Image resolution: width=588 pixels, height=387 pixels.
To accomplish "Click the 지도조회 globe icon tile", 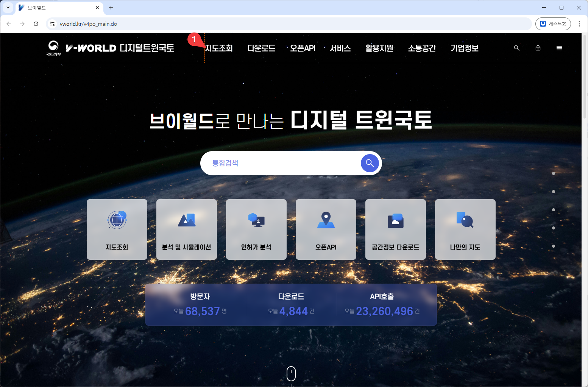I will pyautogui.click(x=117, y=229).
